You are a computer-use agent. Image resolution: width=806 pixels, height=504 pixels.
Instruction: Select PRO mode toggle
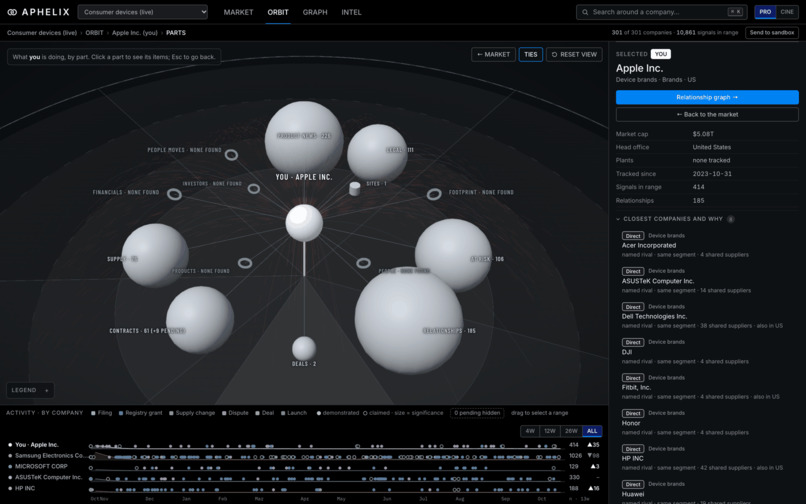(765, 12)
